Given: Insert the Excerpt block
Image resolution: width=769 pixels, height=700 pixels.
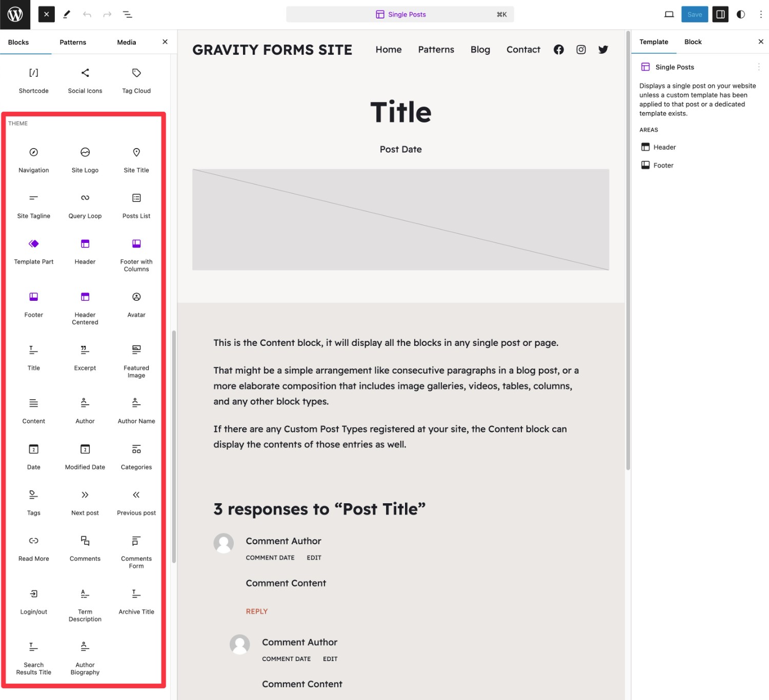Looking at the screenshot, I should [85, 358].
